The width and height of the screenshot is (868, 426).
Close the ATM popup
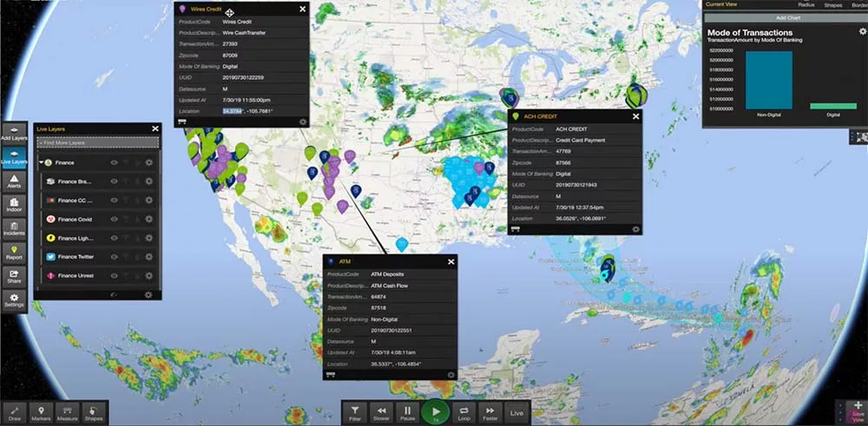tap(451, 262)
